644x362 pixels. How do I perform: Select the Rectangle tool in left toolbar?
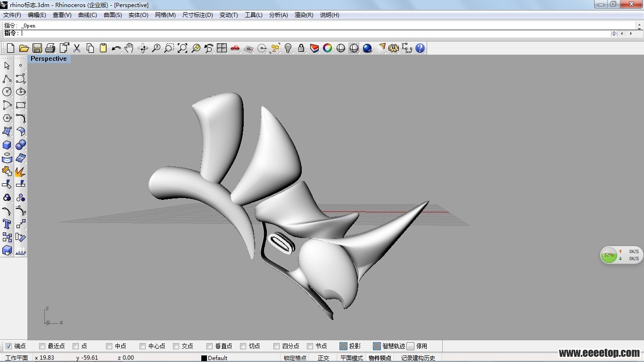tap(20, 105)
